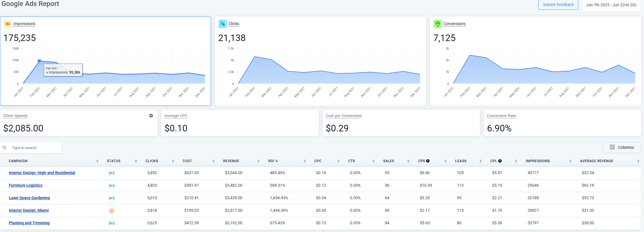Click the Conversions card title
644x232 pixels.
pyautogui.click(x=454, y=24)
